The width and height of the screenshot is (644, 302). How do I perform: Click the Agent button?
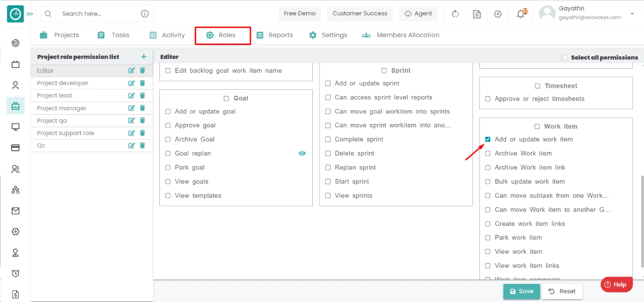tap(418, 13)
